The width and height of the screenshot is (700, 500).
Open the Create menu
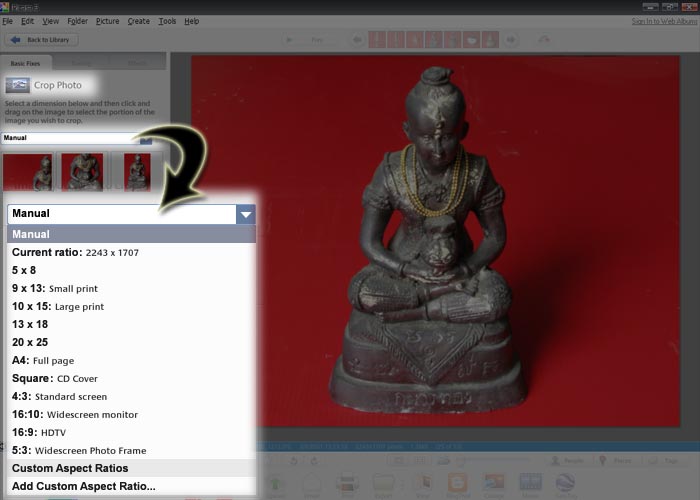point(139,21)
